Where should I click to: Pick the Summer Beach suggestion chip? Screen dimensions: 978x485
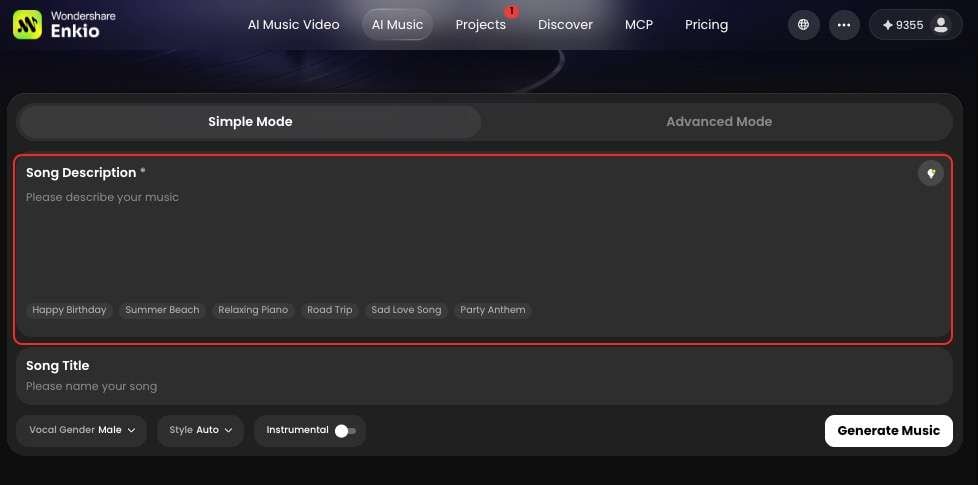click(162, 310)
